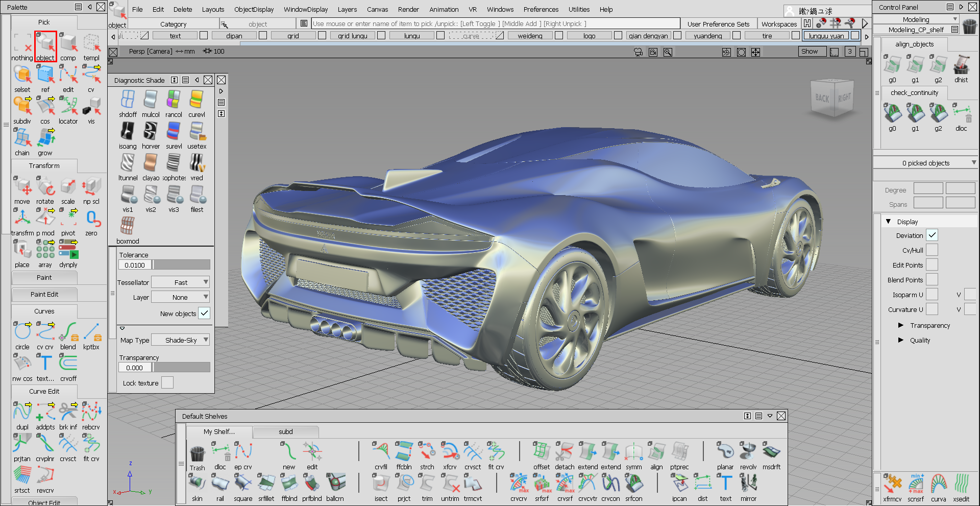Open the Map Type Shade-Sky dropdown
The width and height of the screenshot is (980, 506).
180,340
